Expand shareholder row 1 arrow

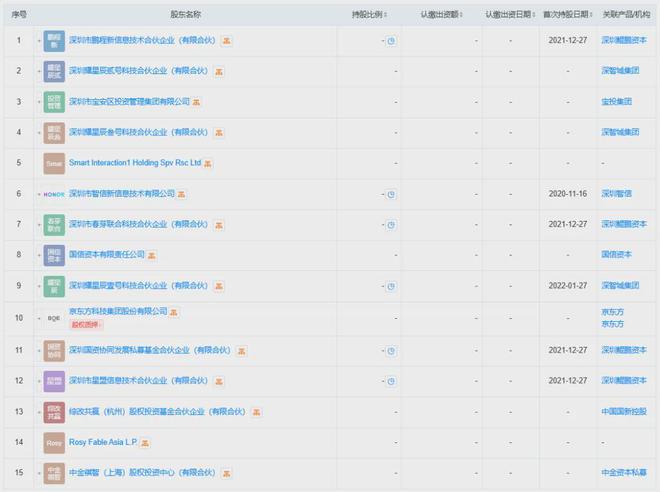click(39, 41)
